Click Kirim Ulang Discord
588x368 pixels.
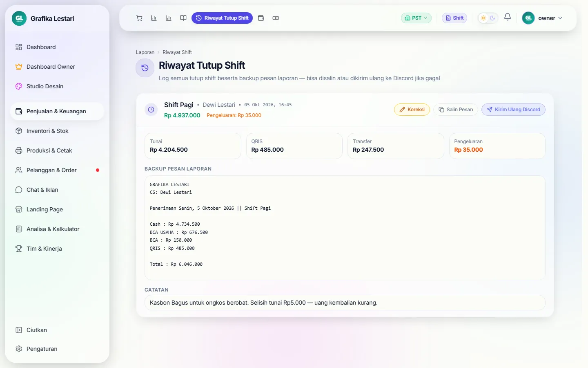[x=513, y=110]
